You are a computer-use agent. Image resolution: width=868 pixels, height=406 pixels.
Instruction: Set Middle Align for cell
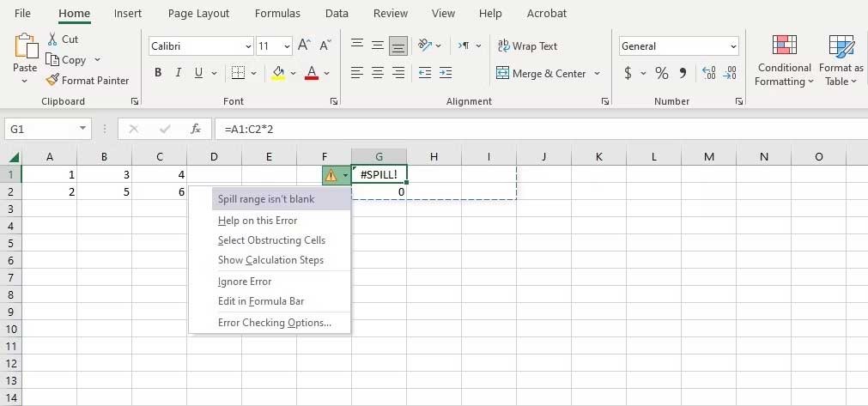[x=378, y=45]
